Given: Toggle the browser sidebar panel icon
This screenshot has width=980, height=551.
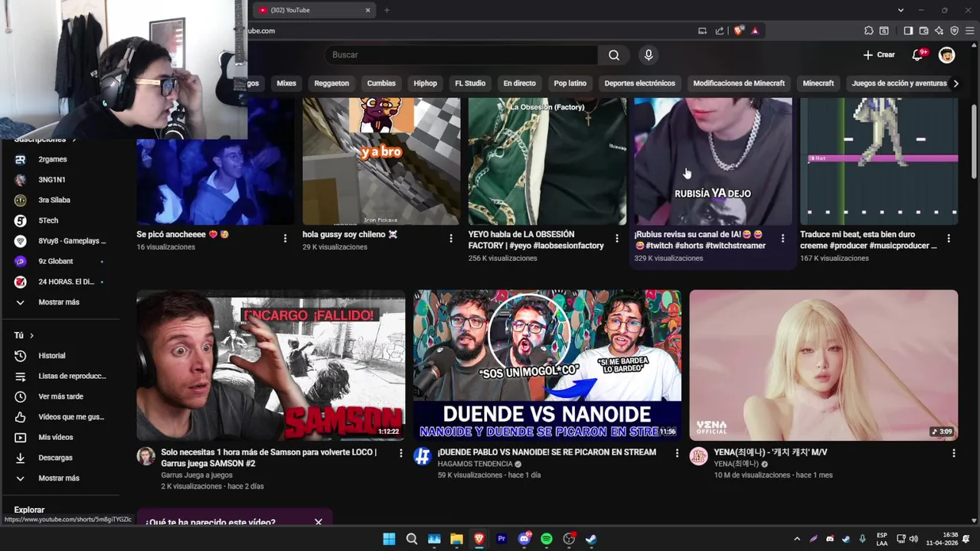Looking at the screenshot, I should [x=908, y=31].
